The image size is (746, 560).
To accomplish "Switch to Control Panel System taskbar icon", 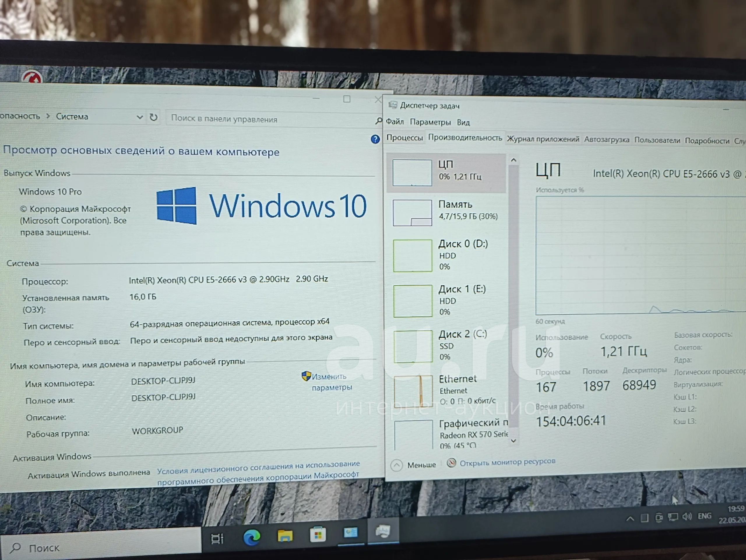I will tap(350, 533).
